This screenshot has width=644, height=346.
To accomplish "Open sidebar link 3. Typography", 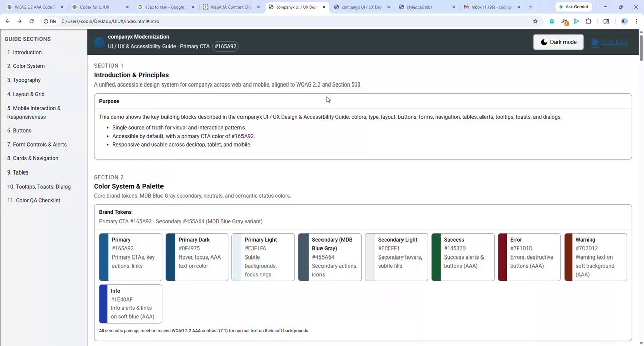I will click(x=24, y=80).
